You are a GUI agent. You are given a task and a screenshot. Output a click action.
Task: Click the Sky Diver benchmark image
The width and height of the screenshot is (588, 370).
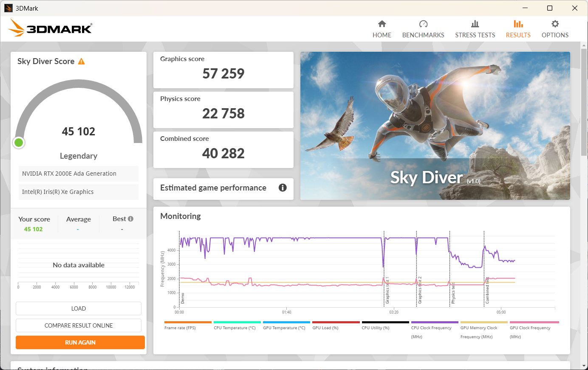point(435,126)
